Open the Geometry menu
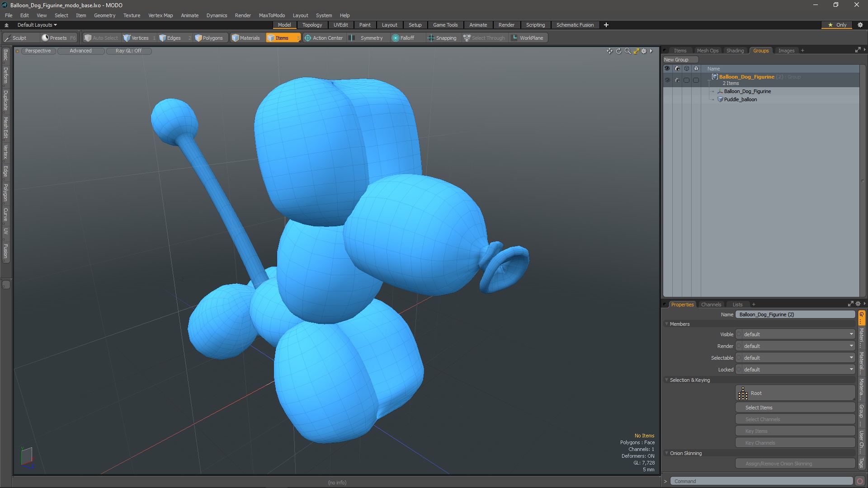The image size is (868, 488). tap(104, 15)
